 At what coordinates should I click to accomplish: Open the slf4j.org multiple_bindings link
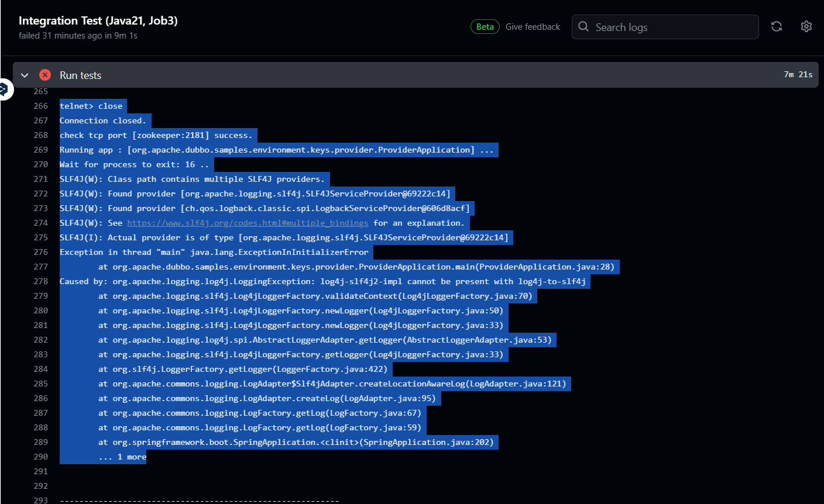click(248, 223)
